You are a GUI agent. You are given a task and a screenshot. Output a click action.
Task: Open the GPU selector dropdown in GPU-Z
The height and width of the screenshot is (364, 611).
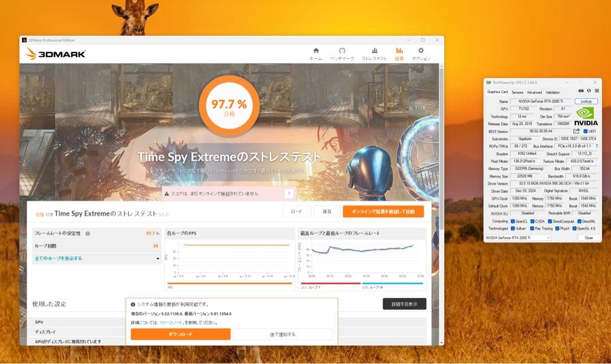click(548, 237)
